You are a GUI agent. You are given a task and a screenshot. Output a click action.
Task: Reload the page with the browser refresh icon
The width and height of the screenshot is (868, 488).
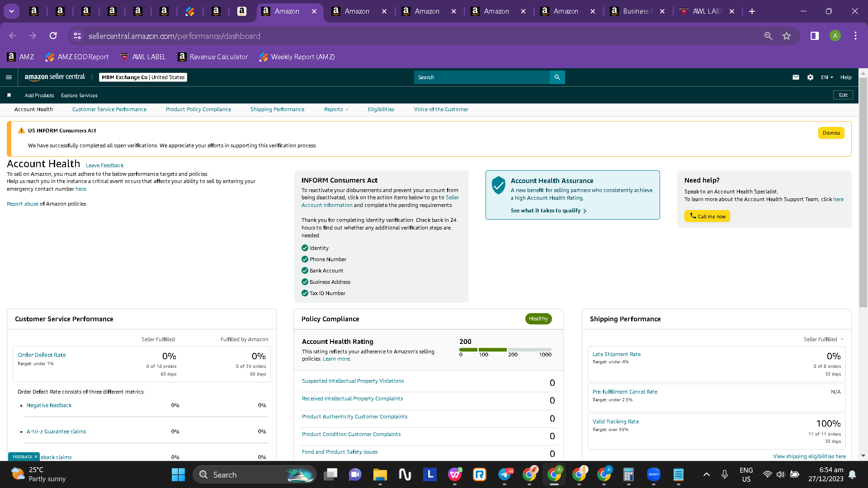point(53,36)
